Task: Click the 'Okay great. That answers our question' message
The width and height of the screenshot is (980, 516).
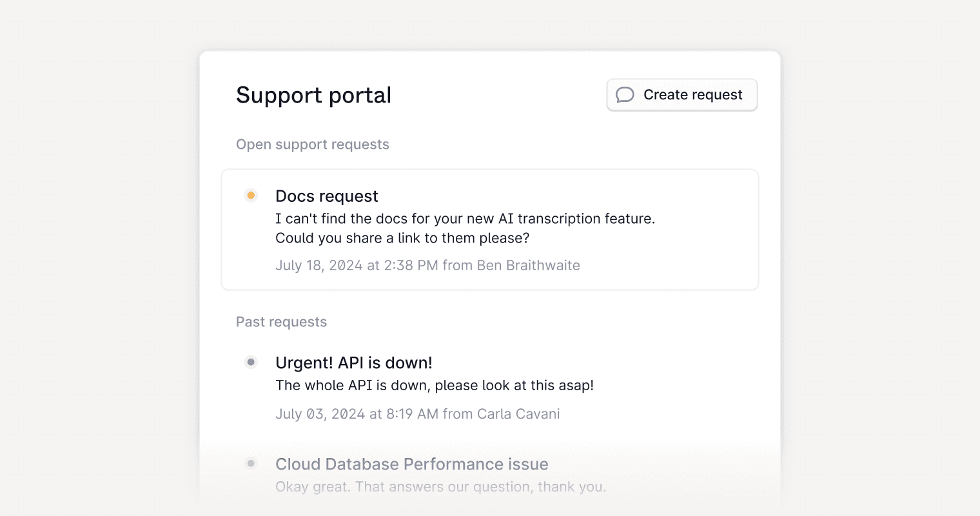Action: tap(440, 486)
